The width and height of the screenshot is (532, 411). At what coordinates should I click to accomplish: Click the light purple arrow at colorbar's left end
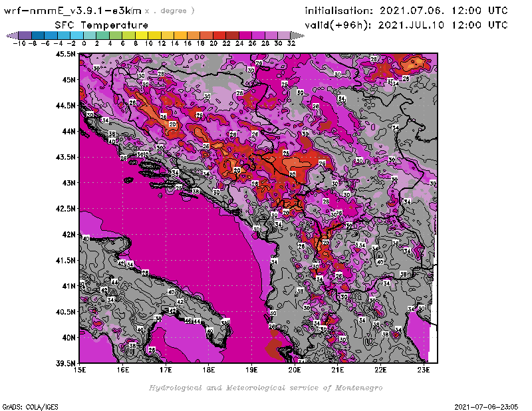click(12, 35)
